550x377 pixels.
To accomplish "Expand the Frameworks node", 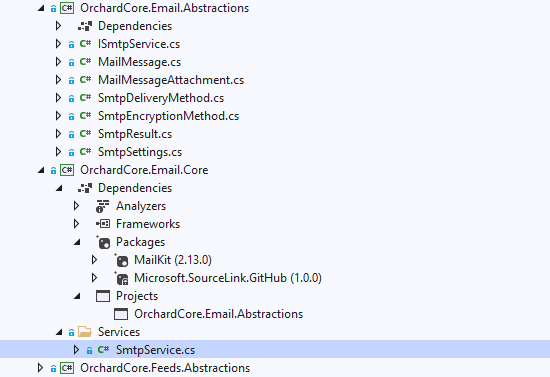I will click(x=76, y=224).
